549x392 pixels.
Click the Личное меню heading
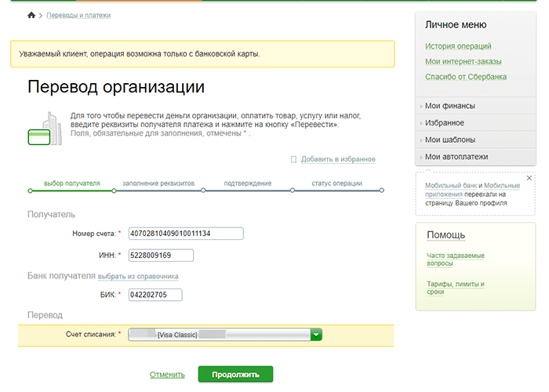click(456, 25)
